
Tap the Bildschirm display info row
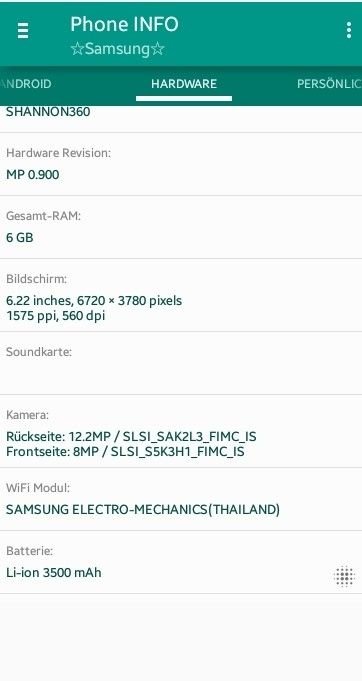point(181,295)
